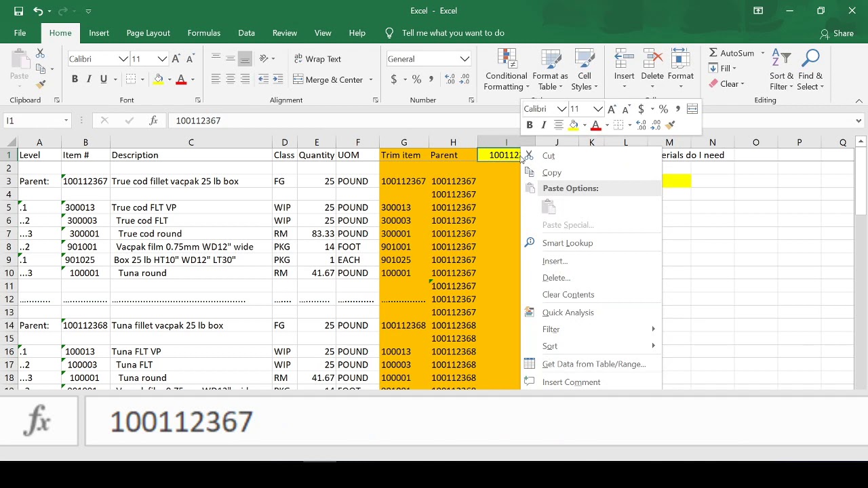Screen dimensions: 868x488
Task: Apply mini toolbar font color red
Action: 595,125
